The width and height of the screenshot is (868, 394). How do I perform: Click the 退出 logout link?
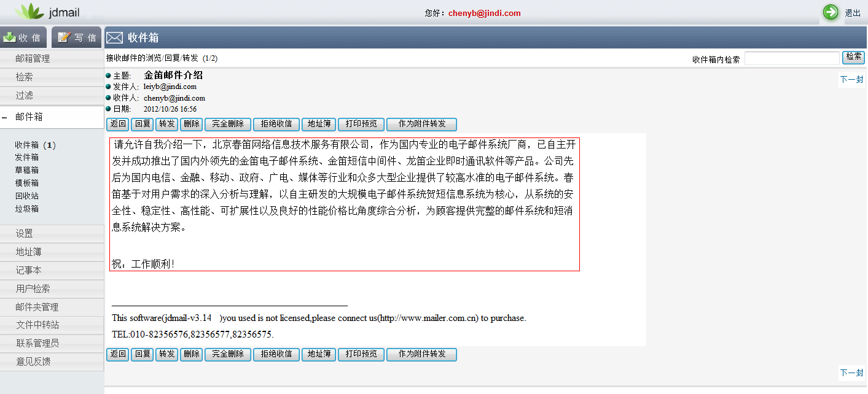click(x=853, y=13)
